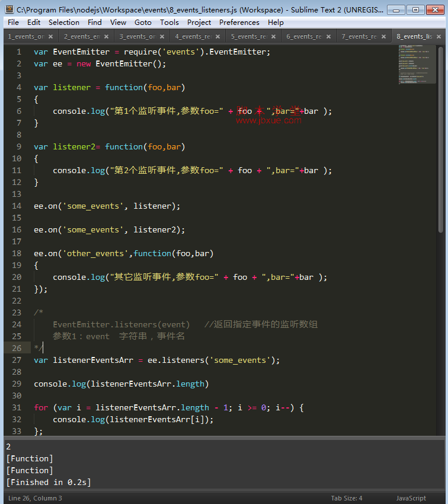
Task: Open the Tab Size: 4 selector
Action: tap(347, 498)
